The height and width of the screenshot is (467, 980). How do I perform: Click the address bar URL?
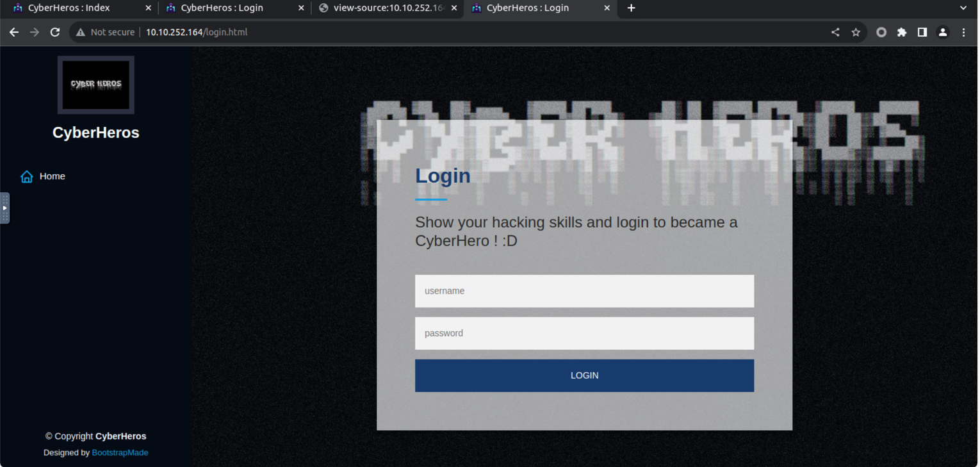197,32
